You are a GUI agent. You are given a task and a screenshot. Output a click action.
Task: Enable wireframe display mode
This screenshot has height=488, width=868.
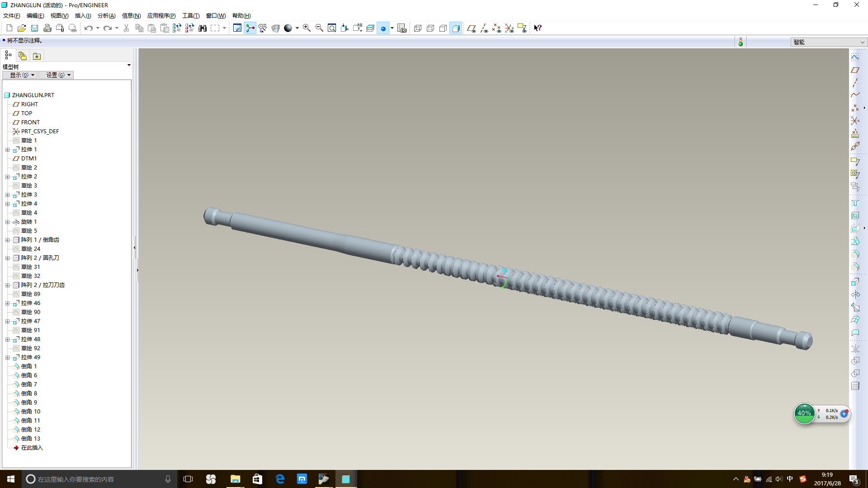coord(418,28)
